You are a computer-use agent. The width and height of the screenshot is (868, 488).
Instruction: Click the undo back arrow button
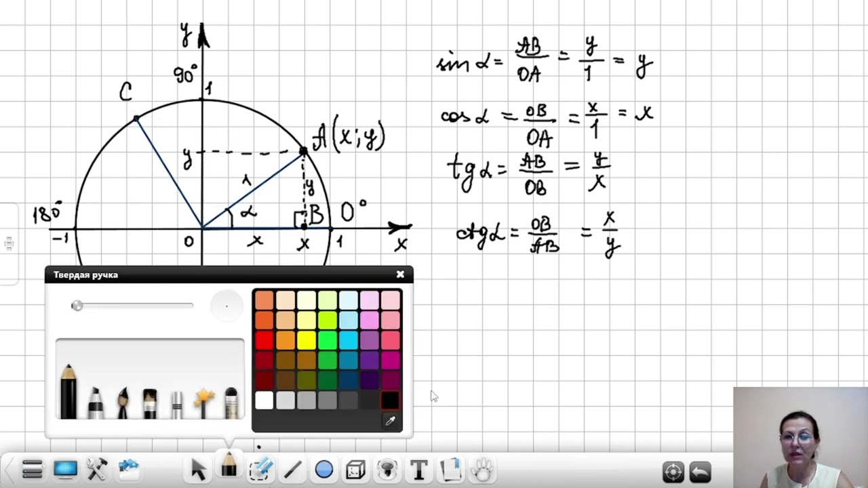tap(700, 471)
